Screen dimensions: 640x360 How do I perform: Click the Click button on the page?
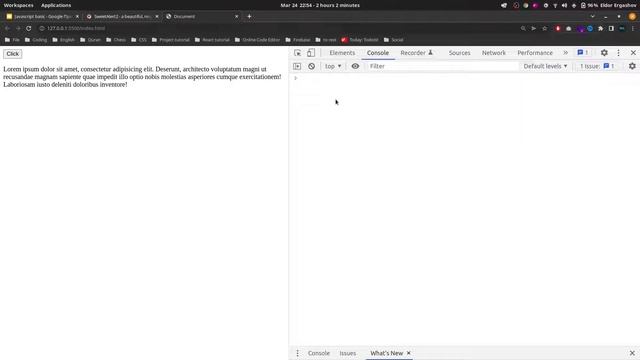(x=13, y=54)
